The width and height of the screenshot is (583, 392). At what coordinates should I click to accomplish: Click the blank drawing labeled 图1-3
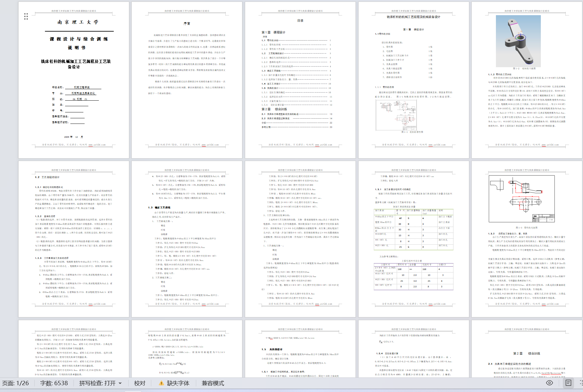coord(522,199)
